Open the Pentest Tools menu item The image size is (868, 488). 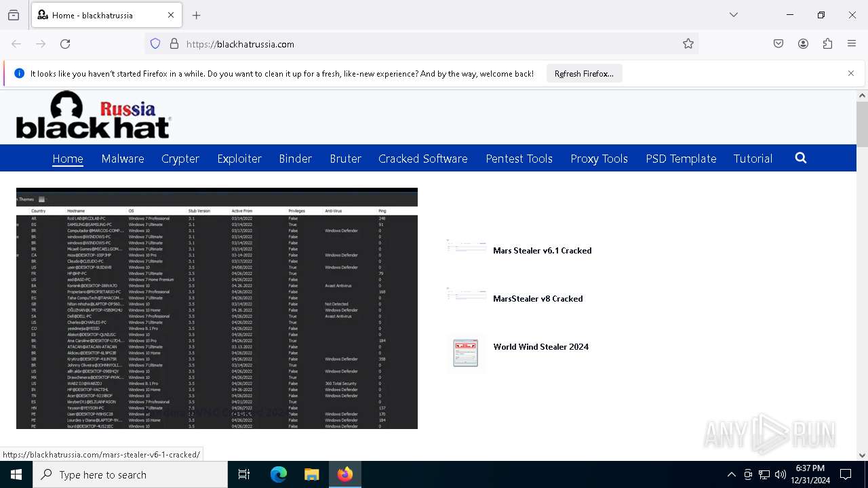[x=519, y=159]
